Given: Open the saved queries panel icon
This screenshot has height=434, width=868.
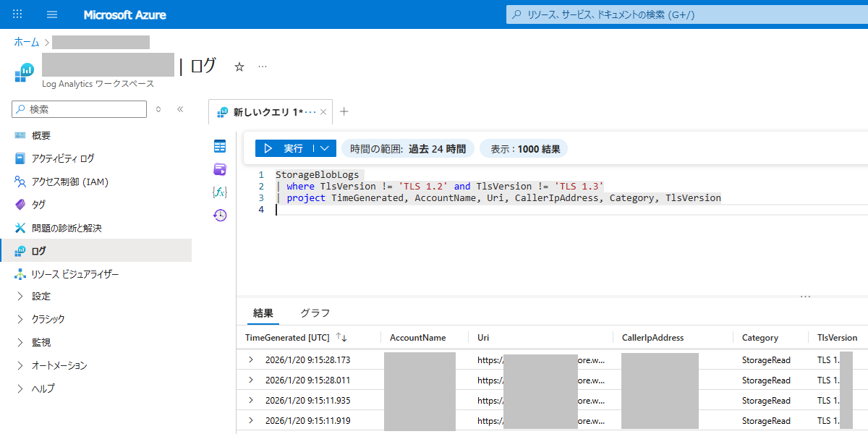Looking at the screenshot, I should point(220,169).
